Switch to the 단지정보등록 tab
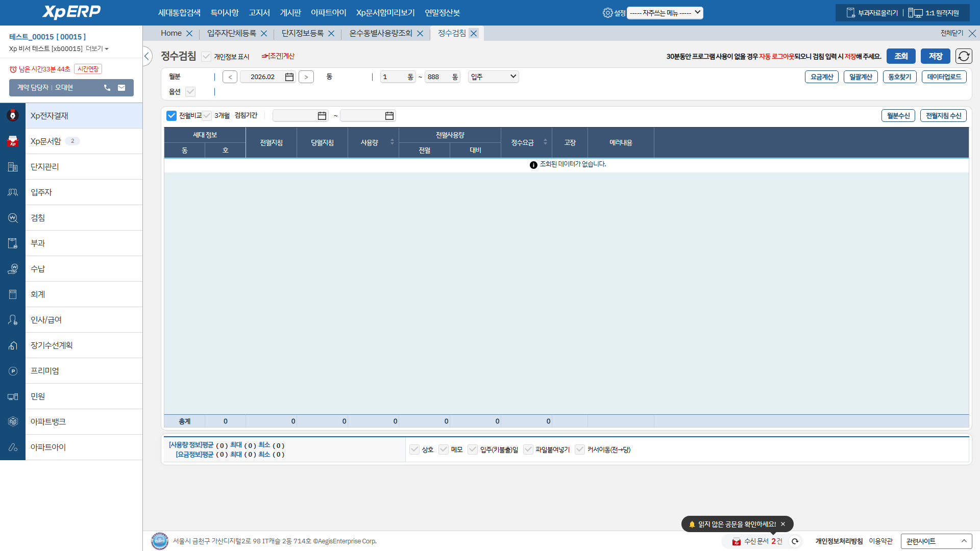980x551 pixels. pos(303,33)
